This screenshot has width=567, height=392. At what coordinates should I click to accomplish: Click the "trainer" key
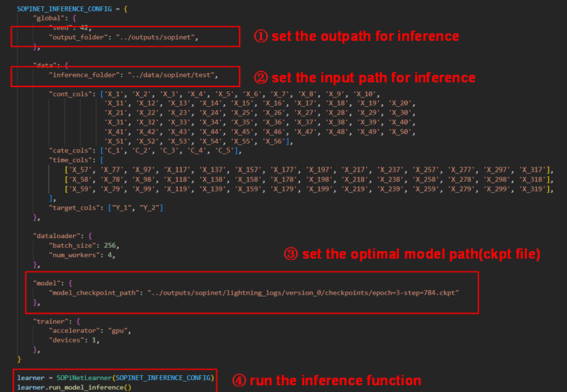tap(51, 321)
